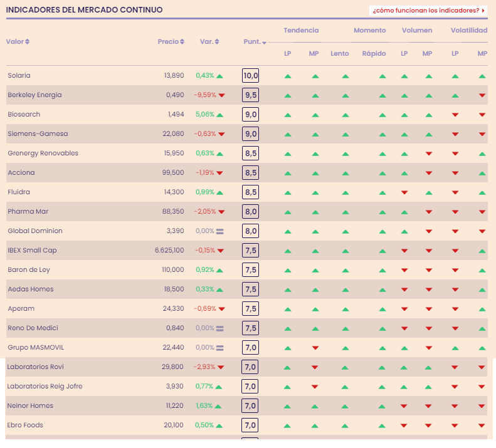Click Biosearch variation 5,06%
The height and width of the screenshot is (448, 496).
(205, 114)
